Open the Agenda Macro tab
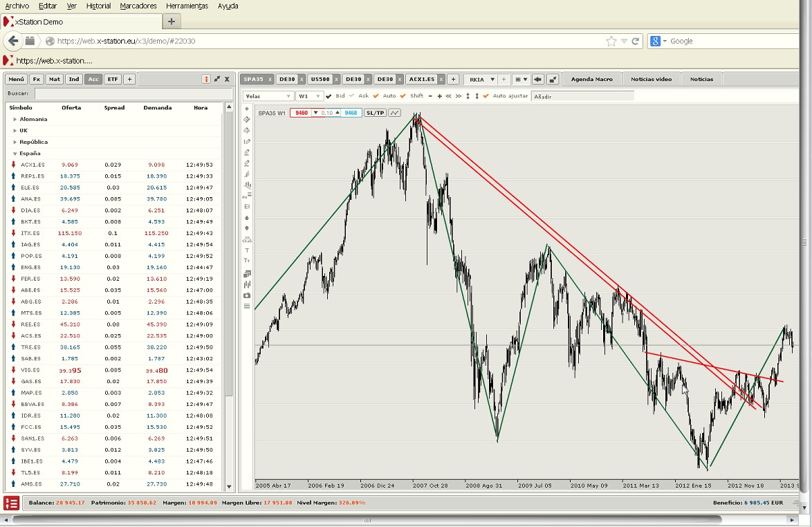 tap(591, 80)
